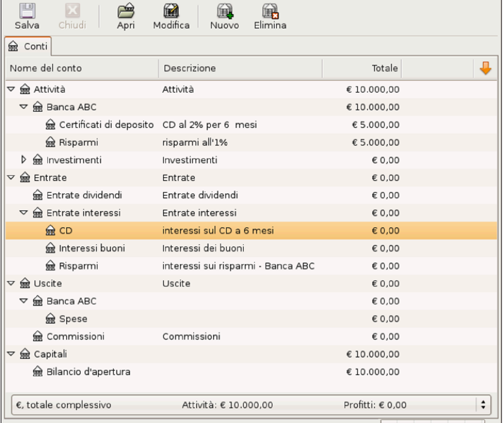Delete the account using Elimina

[269, 14]
